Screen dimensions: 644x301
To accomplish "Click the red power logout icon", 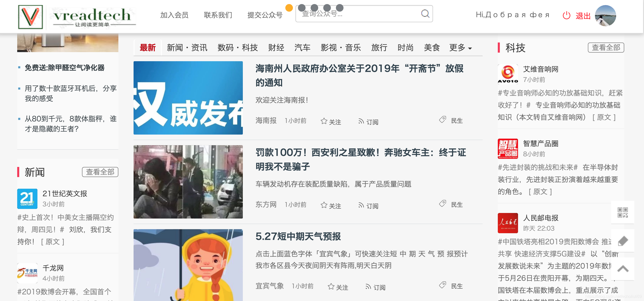I will tap(566, 15).
